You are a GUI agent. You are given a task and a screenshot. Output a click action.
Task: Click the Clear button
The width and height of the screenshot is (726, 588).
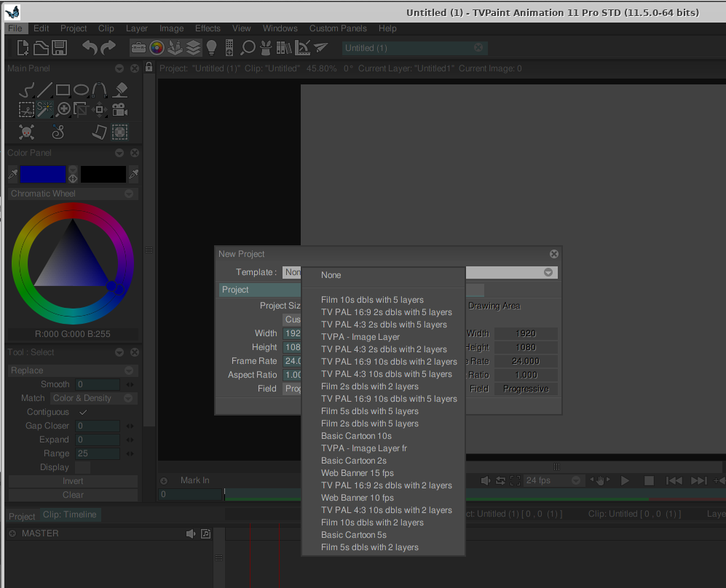[73, 495]
